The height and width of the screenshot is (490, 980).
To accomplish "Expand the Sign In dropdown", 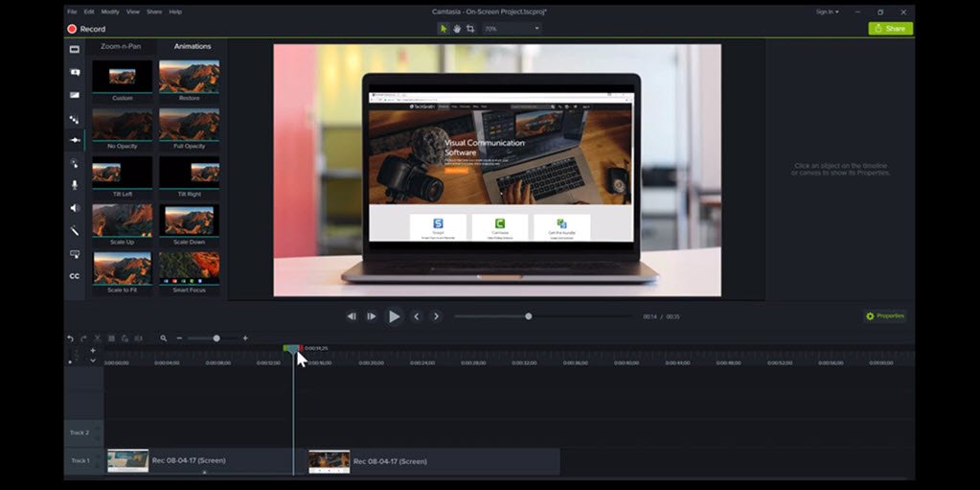I will click(827, 12).
